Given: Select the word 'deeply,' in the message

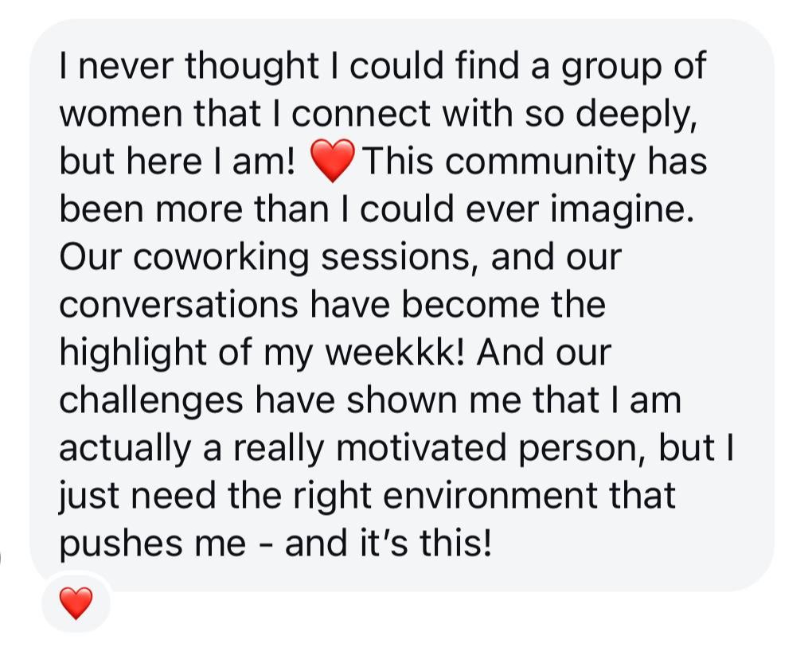Looking at the screenshot, I should 636,115.
